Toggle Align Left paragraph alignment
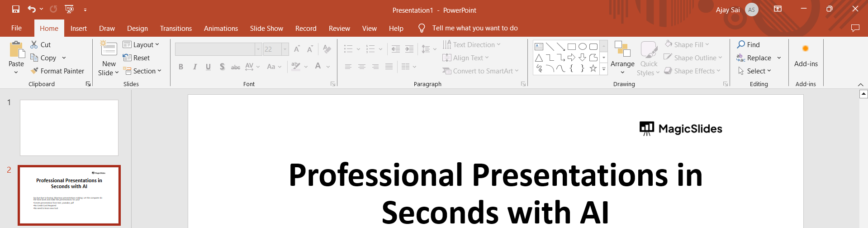This screenshot has height=228, width=868. [348, 67]
